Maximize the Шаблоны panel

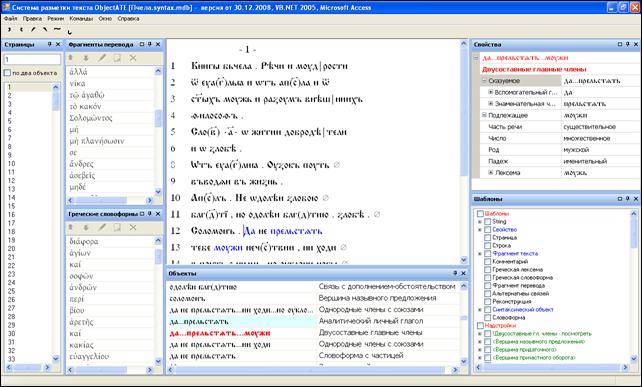pos(620,199)
